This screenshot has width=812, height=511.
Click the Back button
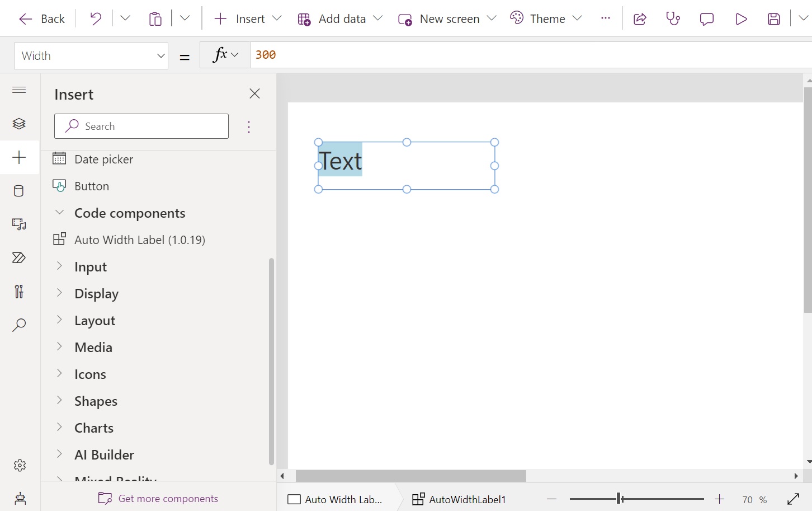(x=41, y=18)
